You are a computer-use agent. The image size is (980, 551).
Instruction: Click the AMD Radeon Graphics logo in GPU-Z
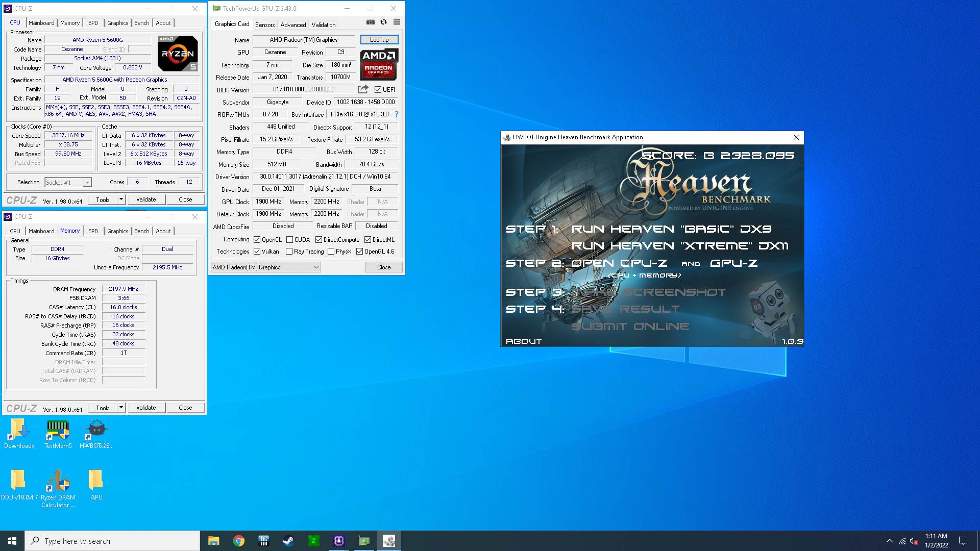click(379, 64)
